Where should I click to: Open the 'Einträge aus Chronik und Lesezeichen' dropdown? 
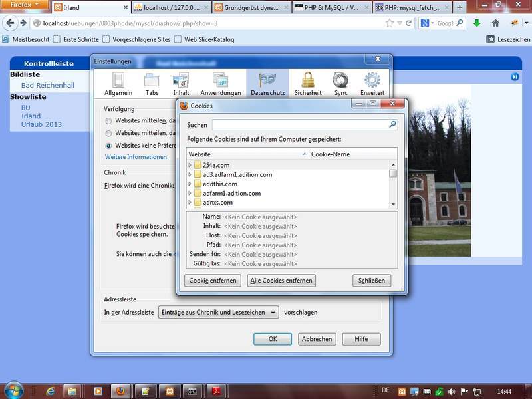218,313
